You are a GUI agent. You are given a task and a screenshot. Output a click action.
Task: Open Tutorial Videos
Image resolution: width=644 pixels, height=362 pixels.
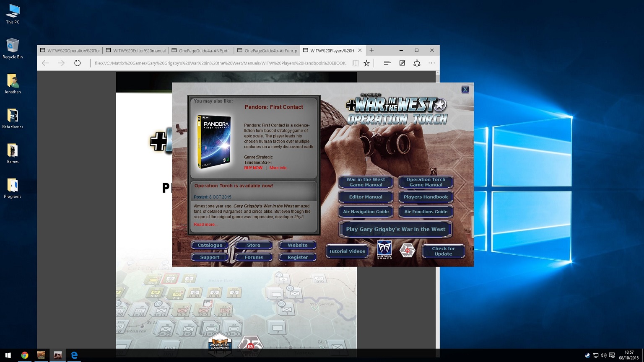(x=347, y=251)
